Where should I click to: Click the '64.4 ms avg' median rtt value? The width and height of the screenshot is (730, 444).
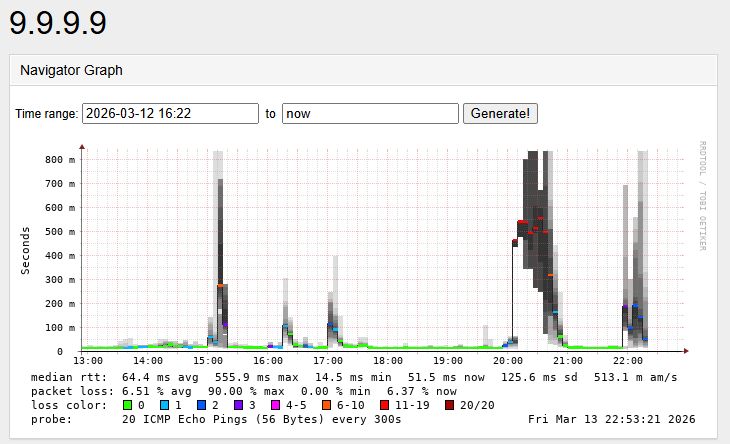pos(160,377)
